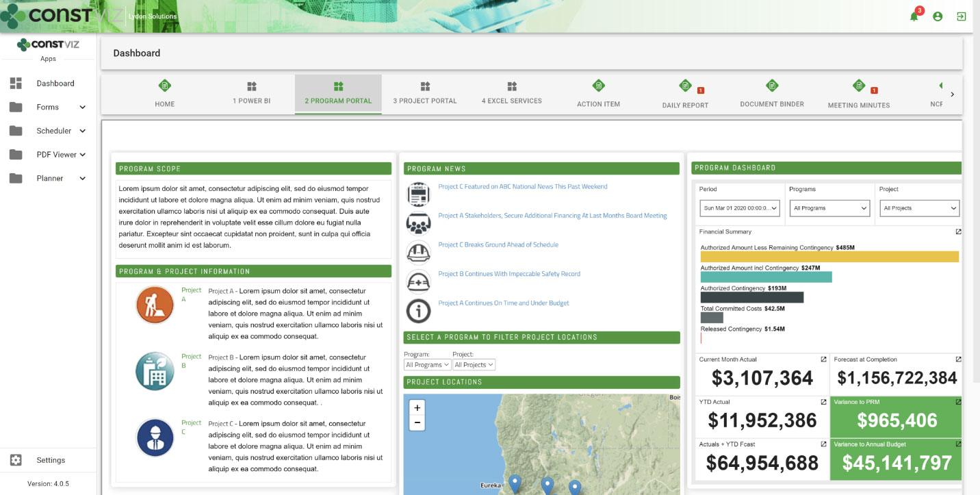The image size is (980, 495).
Task: Open the notifications bell icon
Action: [914, 16]
